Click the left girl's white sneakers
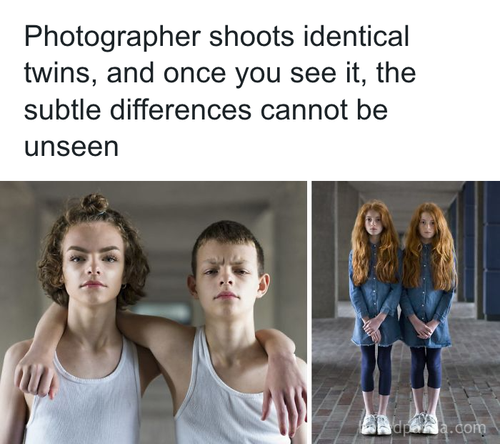This screenshot has height=444, width=500. 376,424
